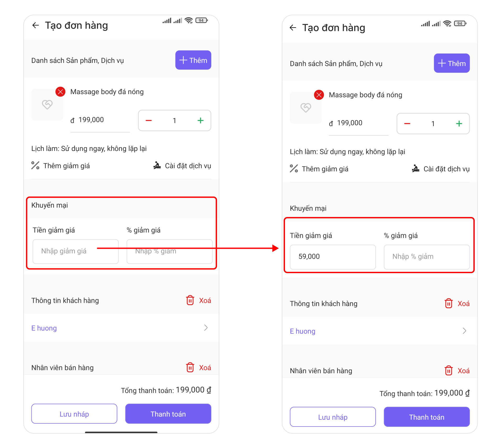Decrease quantity with minus on left screen
Image resolution: width=503 pixels, height=448 pixels.
click(149, 121)
